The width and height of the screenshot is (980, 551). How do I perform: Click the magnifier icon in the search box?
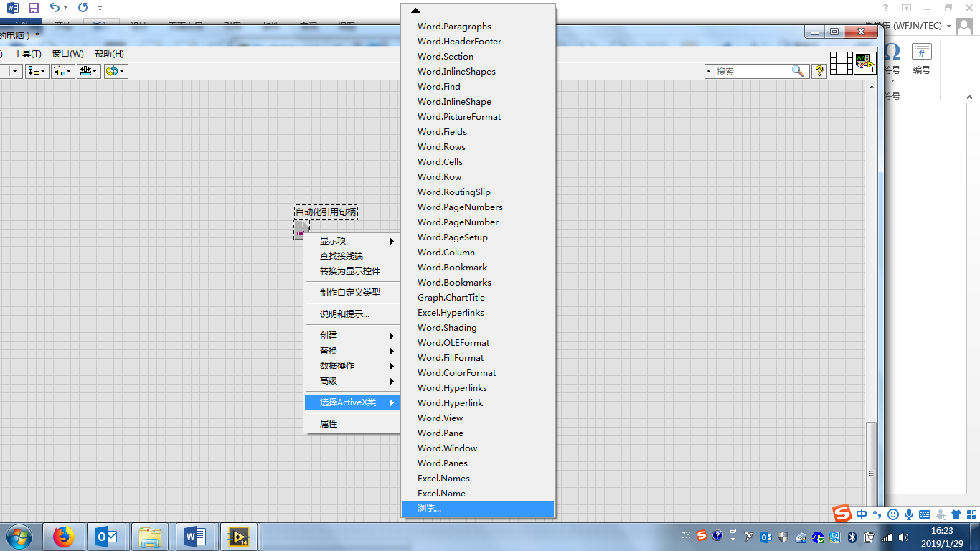pyautogui.click(x=798, y=71)
